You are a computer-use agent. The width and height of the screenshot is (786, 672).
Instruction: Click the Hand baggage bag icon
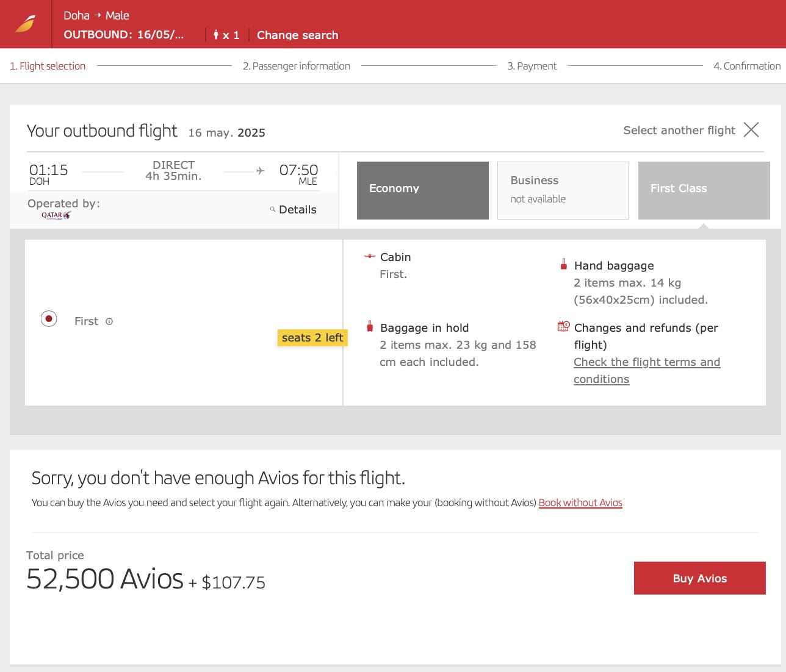(564, 265)
